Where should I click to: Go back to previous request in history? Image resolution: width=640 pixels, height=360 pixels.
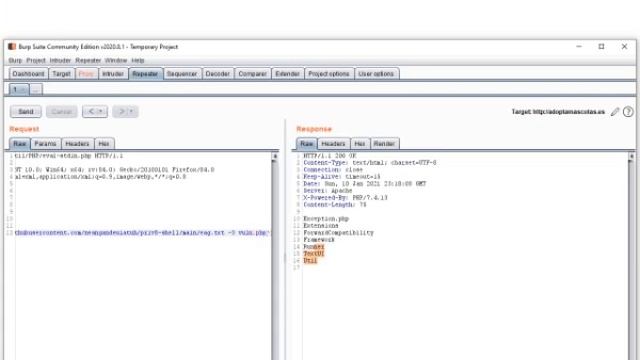pos(91,111)
